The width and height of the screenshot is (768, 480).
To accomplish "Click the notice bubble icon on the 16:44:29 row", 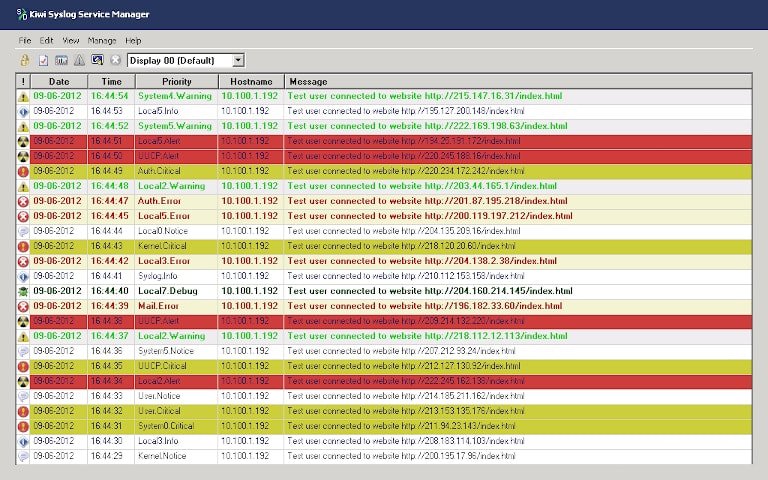I will [x=23, y=456].
